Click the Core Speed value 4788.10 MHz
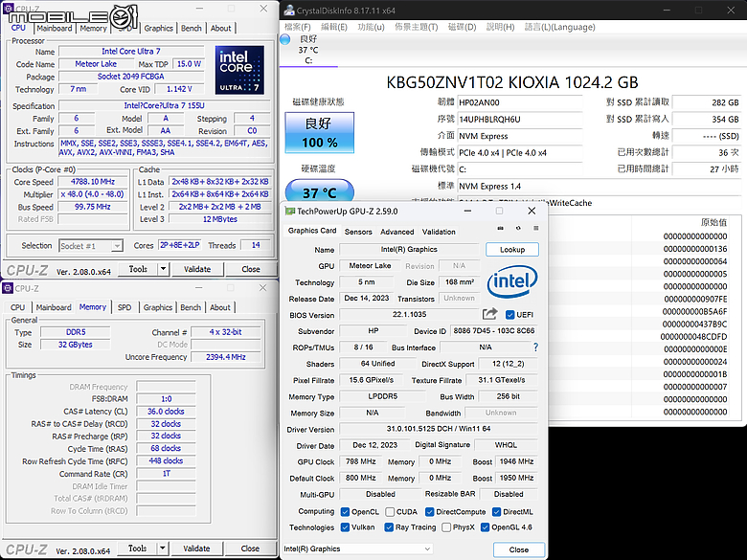 (93, 182)
